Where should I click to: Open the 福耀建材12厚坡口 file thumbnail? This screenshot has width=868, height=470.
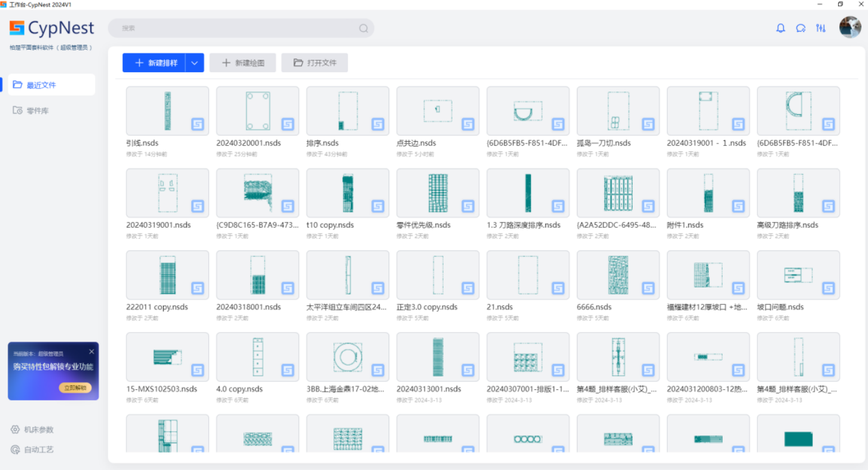tap(708, 274)
